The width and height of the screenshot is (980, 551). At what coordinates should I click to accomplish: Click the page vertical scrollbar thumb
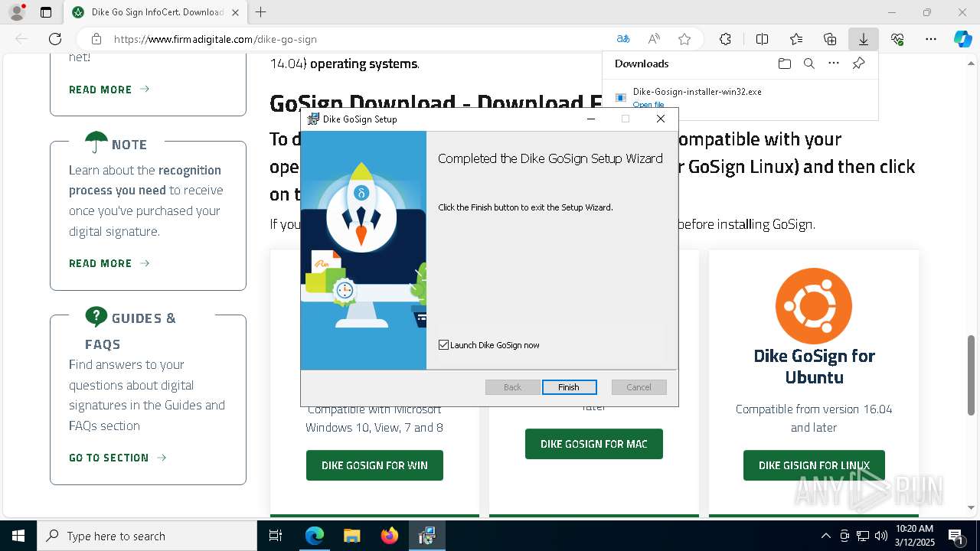972,375
